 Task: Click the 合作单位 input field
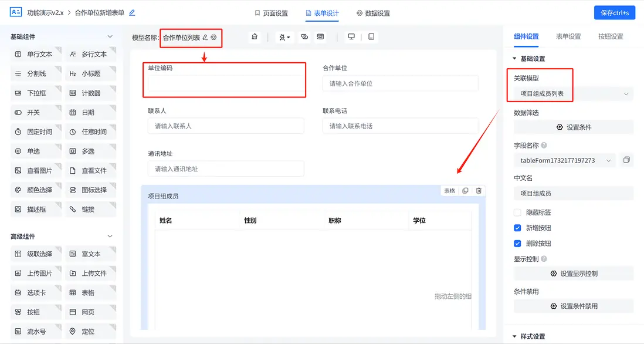(x=401, y=83)
